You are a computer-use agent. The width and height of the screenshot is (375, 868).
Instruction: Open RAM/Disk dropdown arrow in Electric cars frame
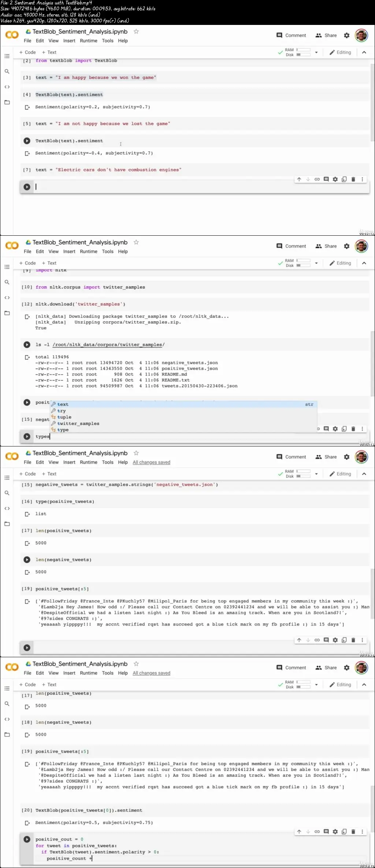click(316, 52)
